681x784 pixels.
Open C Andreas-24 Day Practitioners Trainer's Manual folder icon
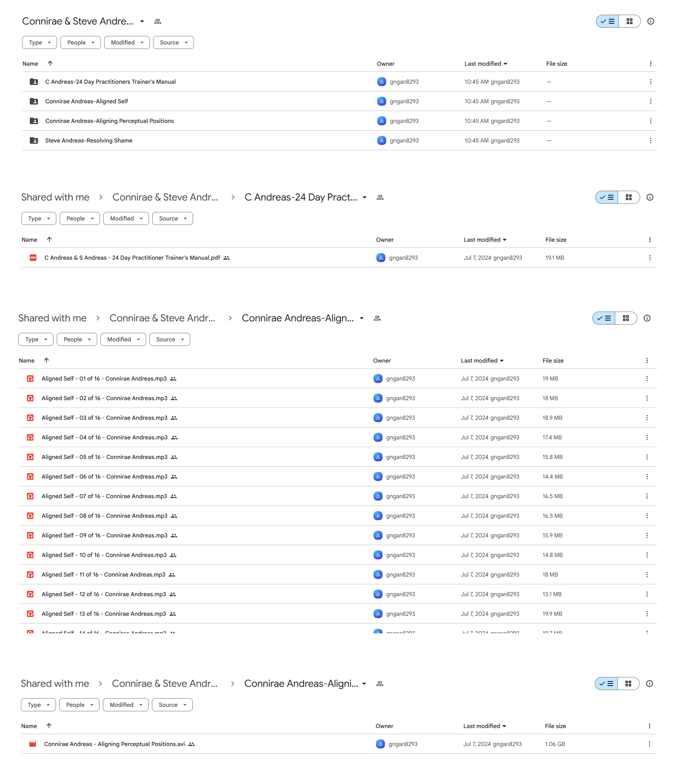34,82
